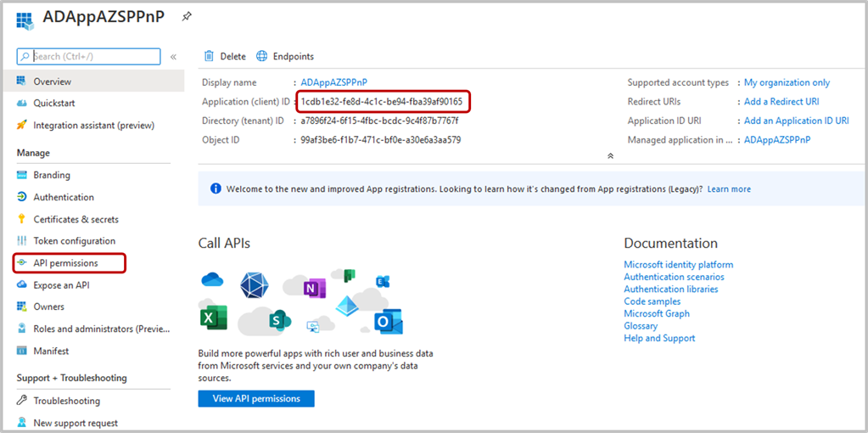Open the Owners page
Image resolution: width=868 pixels, height=433 pixels.
[48, 306]
